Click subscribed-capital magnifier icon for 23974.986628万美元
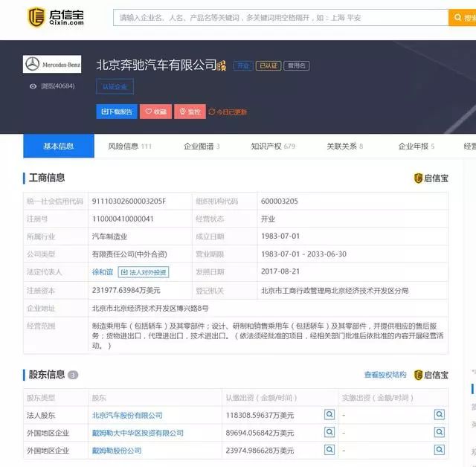This screenshot has width=476, height=467. click(x=329, y=450)
